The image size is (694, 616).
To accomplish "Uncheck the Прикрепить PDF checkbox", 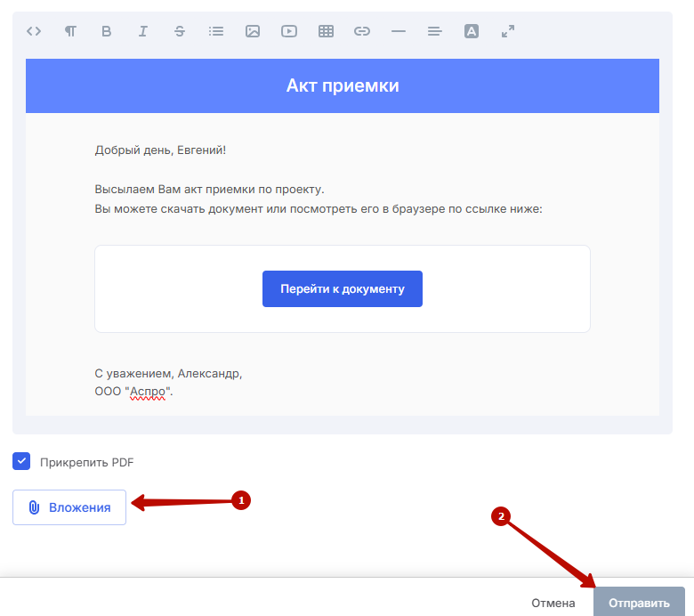I will pyautogui.click(x=21, y=461).
